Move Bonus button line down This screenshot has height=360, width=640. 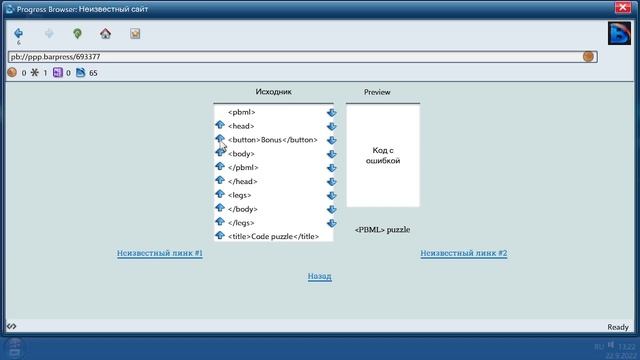coord(331,140)
